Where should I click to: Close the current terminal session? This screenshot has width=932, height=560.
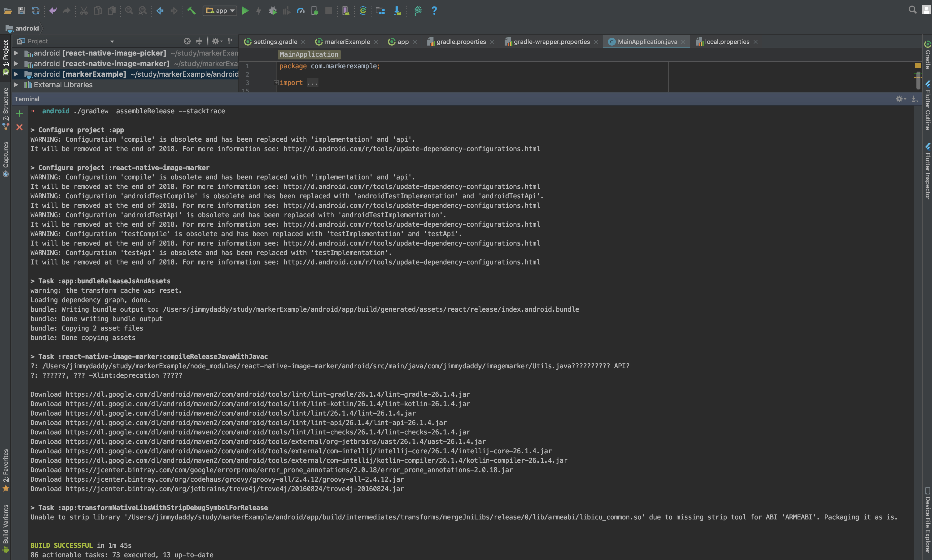click(19, 127)
